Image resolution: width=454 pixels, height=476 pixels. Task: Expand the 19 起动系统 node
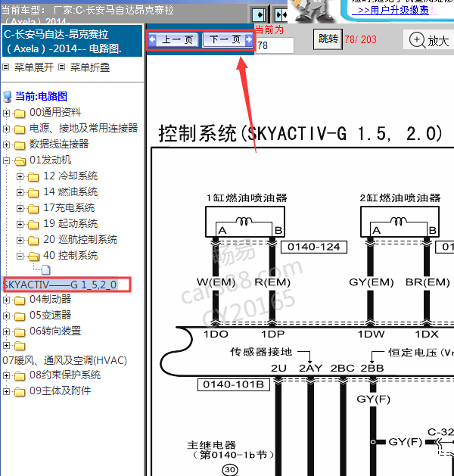(20, 224)
